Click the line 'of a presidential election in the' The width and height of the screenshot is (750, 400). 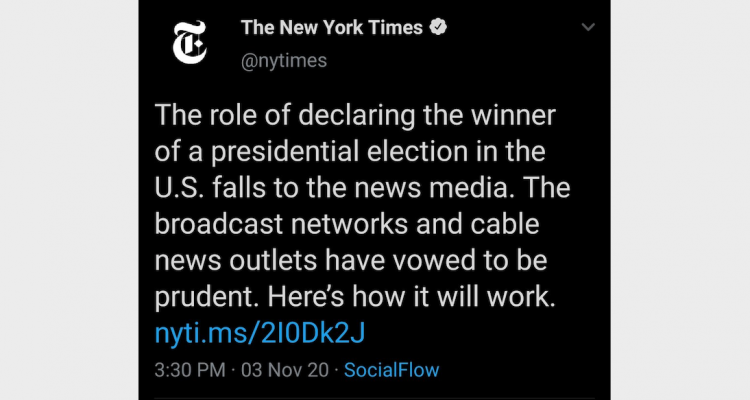tap(350, 152)
